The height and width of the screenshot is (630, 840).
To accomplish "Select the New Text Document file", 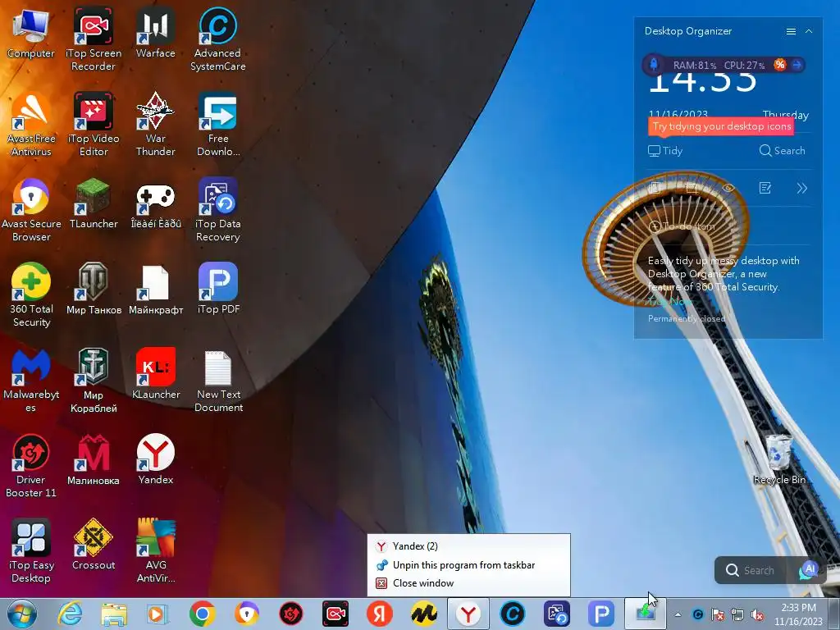I will tap(217, 381).
